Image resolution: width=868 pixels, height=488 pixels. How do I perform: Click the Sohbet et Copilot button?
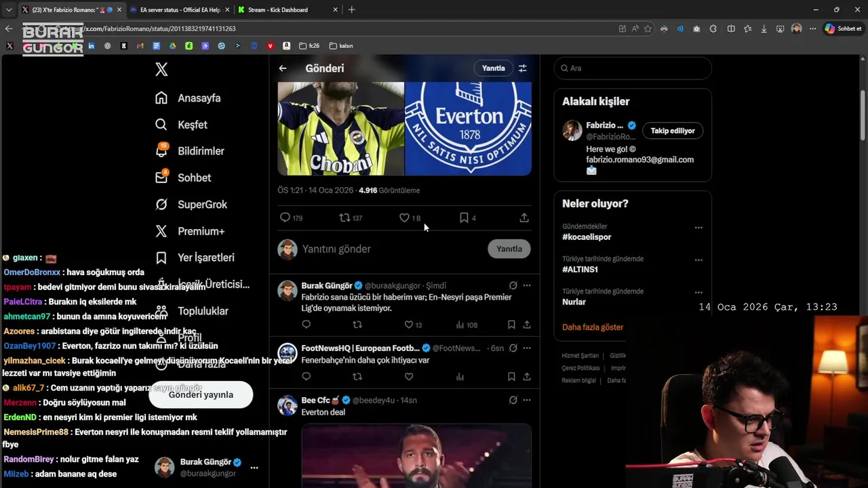coord(842,28)
